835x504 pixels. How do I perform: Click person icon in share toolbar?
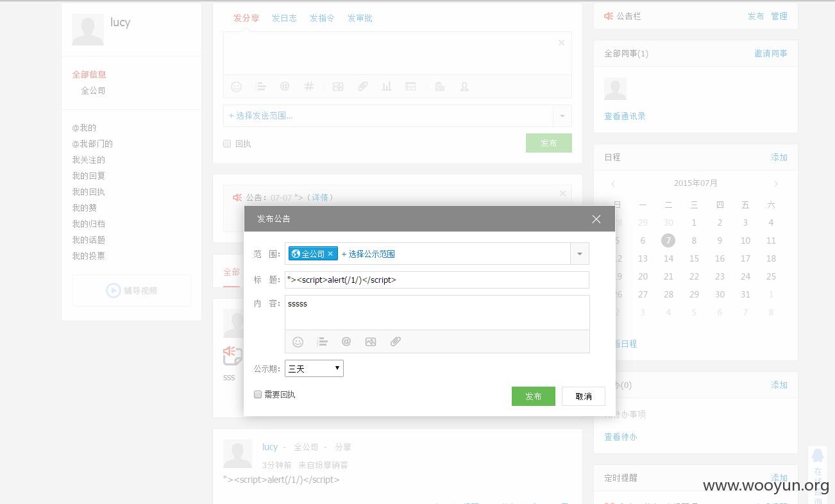tap(464, 87)
